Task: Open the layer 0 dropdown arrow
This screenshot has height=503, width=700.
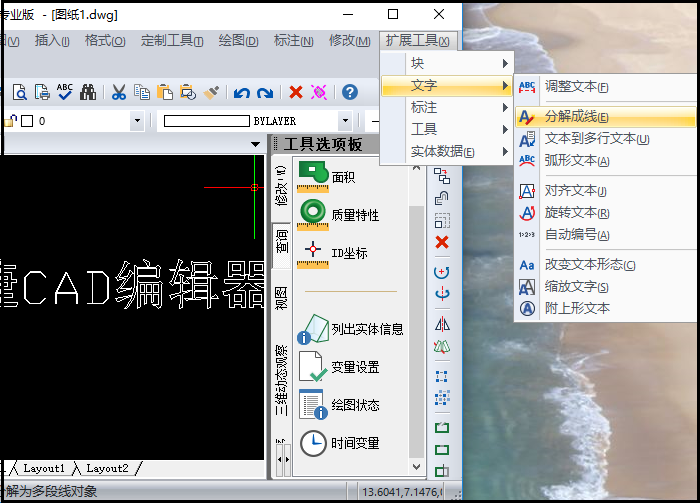Action: tap(138, 121)
